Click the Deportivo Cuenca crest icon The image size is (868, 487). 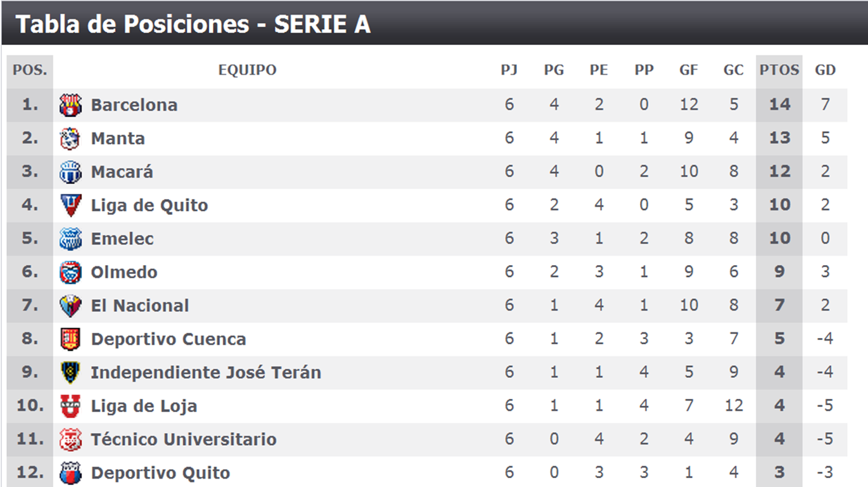70,339
